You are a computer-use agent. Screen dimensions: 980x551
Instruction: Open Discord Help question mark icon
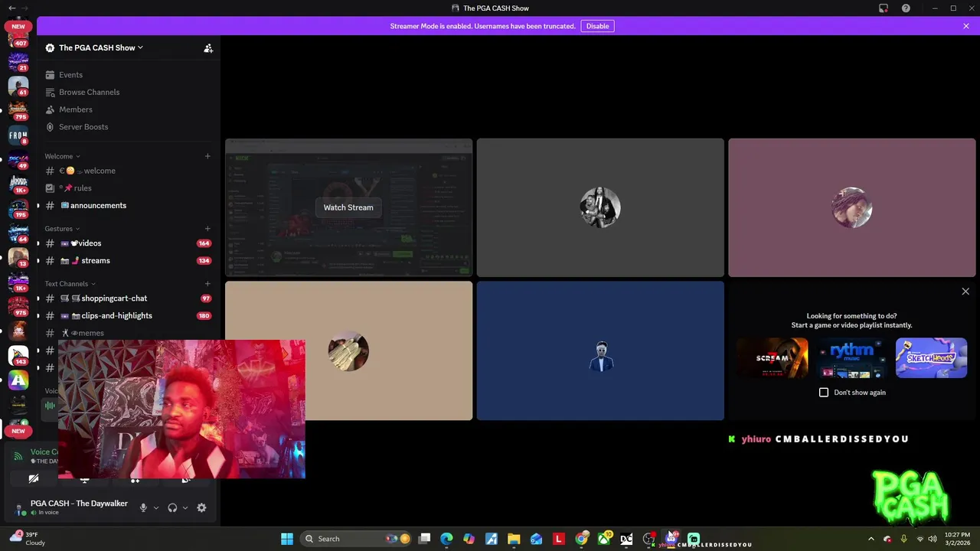click(906, 8)
